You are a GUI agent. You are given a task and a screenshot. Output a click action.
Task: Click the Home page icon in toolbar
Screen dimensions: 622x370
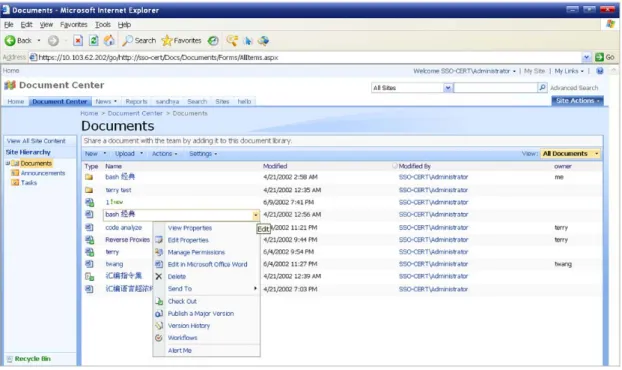[109, 40]
